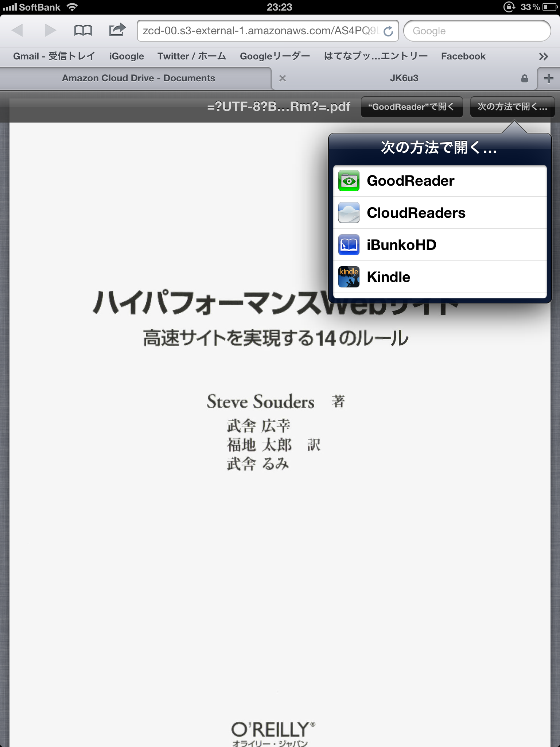The image size is (560, 747).
Task: Select the JK6u3 tab
Action: click(404, 78)
